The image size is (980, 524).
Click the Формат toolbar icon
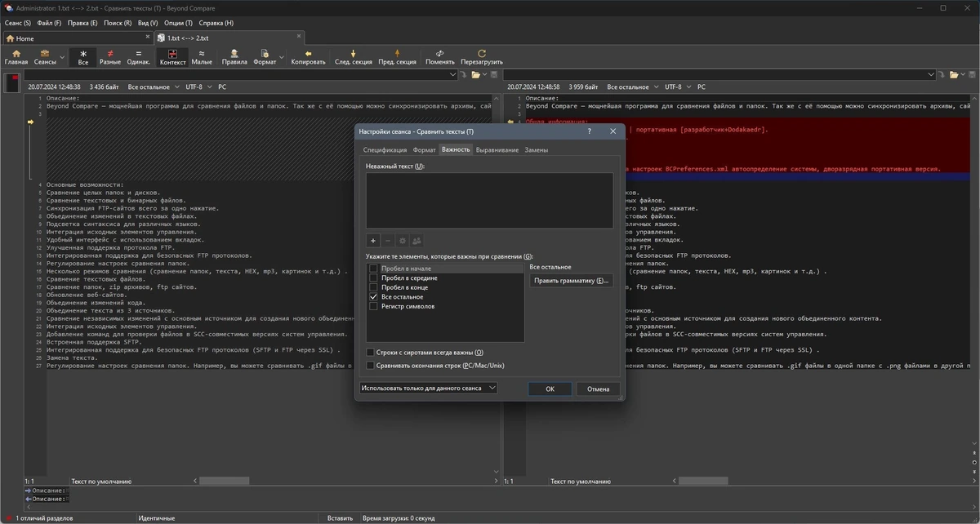pos(265,57)
